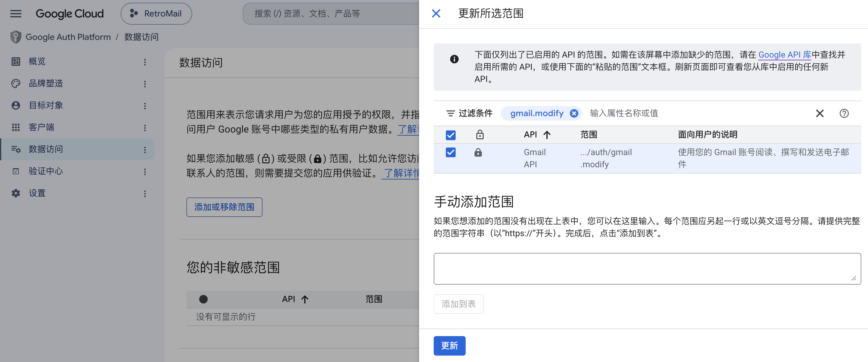Click the 概览 dashboard icon
Viewport: 868px width, 362px height.
(16, 61)
